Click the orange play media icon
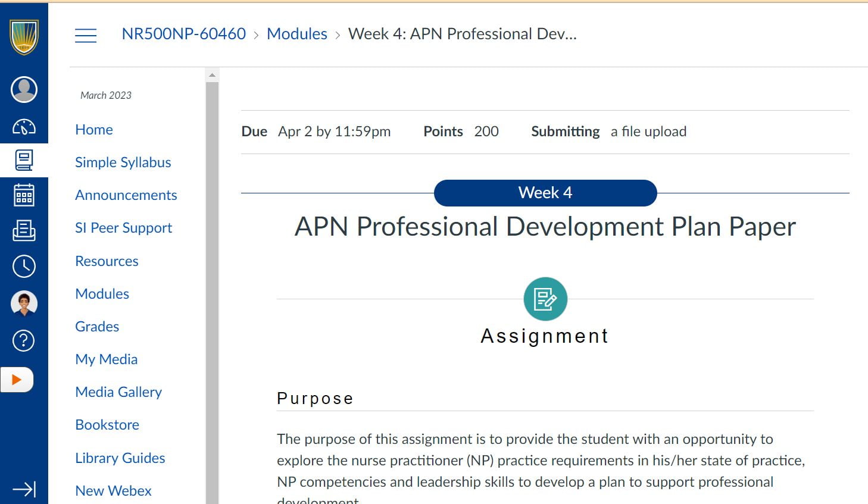The width and height of the screenshot is (868, 504). [17, 380]
